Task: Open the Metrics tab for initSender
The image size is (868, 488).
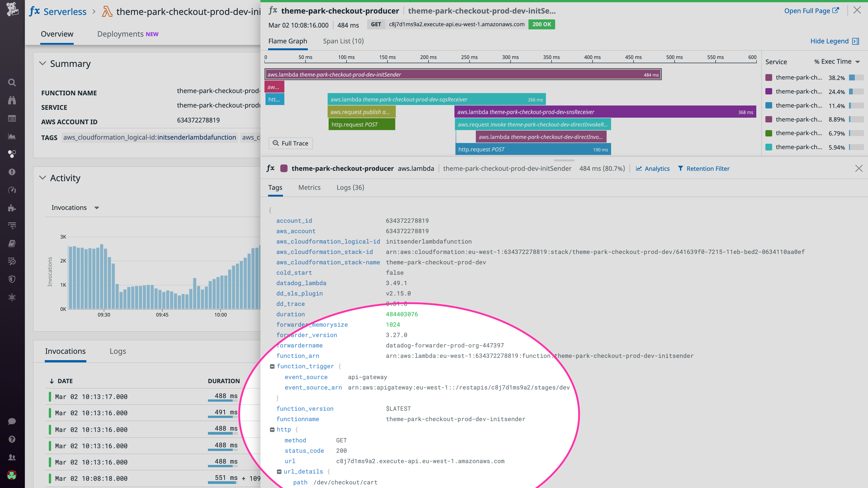Action: click(x=309, y=187)
